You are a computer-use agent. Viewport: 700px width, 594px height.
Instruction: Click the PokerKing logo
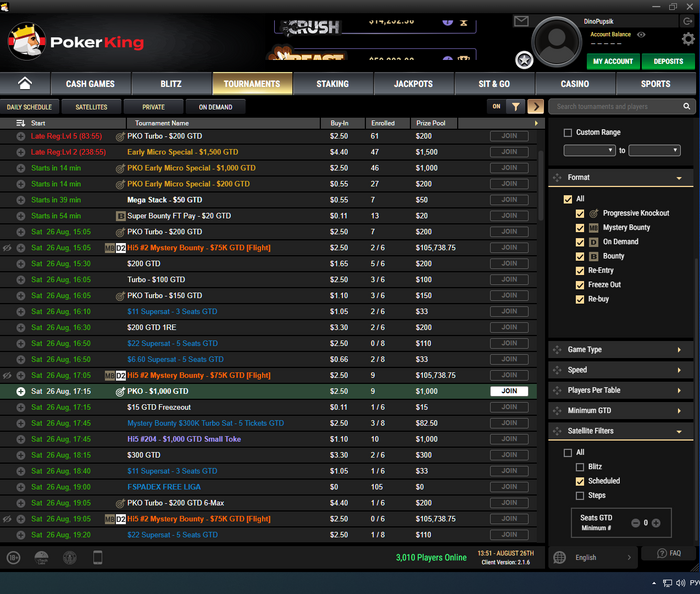76,42
